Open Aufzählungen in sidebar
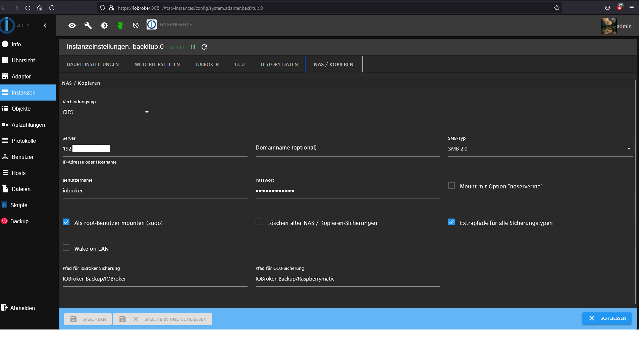This screenshot has width=644, height=362. coord(28,125)
